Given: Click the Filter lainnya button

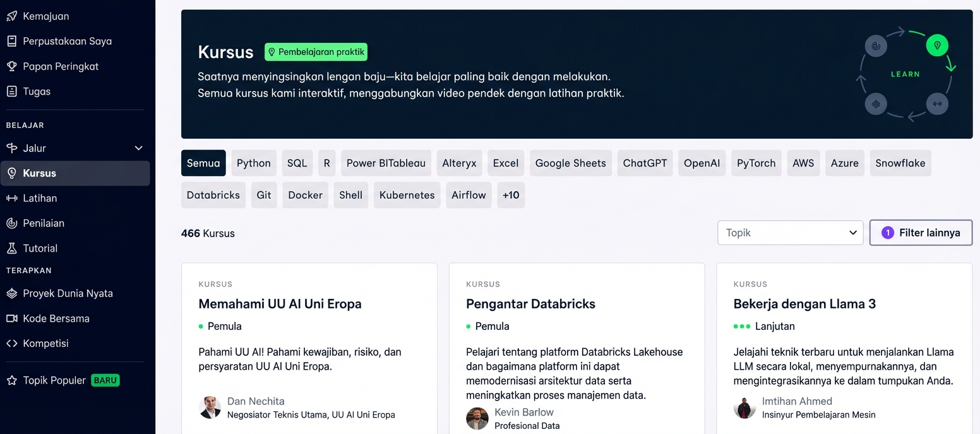Looking at the screenshot, I should pyautogui.click(x=921, y=232).
